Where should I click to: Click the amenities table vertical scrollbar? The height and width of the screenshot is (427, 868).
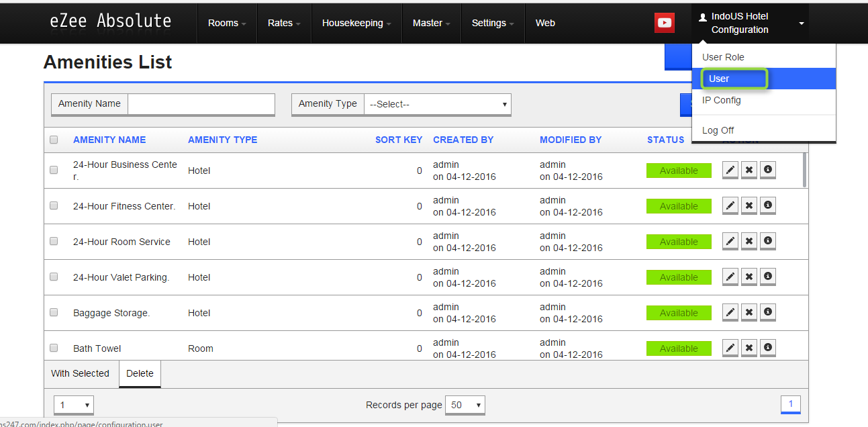805,171
